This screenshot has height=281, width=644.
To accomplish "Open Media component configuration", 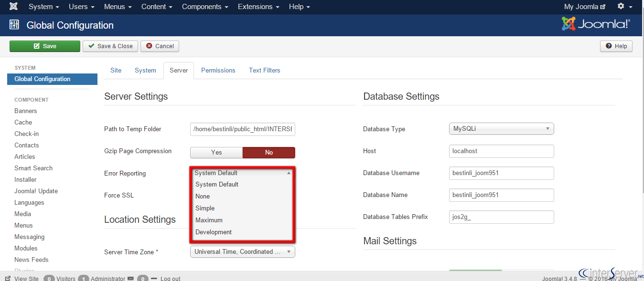I will click(x=23, y=214).
